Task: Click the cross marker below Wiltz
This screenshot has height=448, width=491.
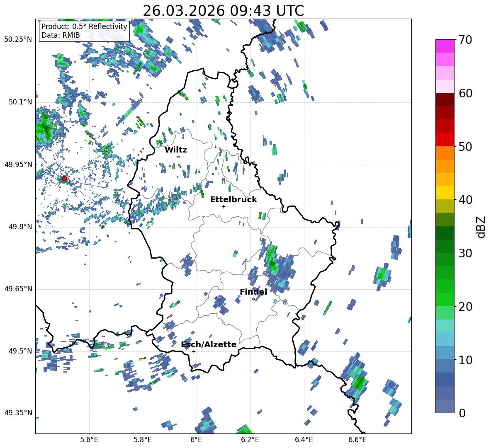Action: coord(178,157)
